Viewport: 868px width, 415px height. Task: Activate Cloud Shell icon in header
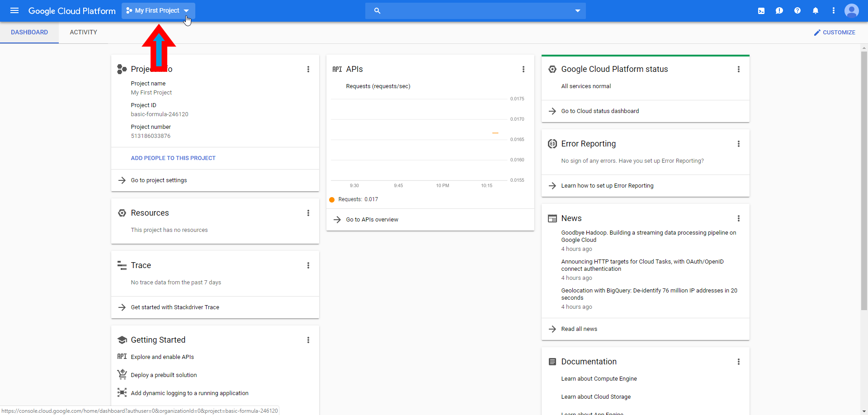click(x=761, y=11)
